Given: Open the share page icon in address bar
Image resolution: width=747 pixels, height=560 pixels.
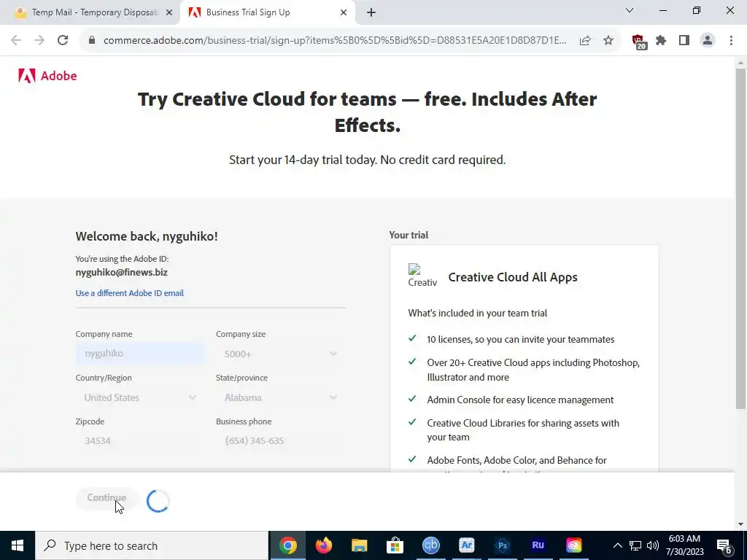Looking at the screenshot, I should coord(584,41).
